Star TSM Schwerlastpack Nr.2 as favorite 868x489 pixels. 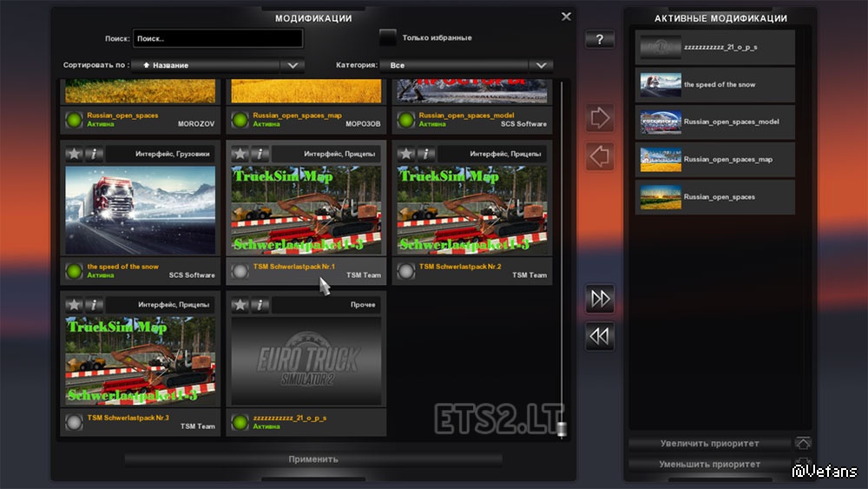tap(406, 154)
